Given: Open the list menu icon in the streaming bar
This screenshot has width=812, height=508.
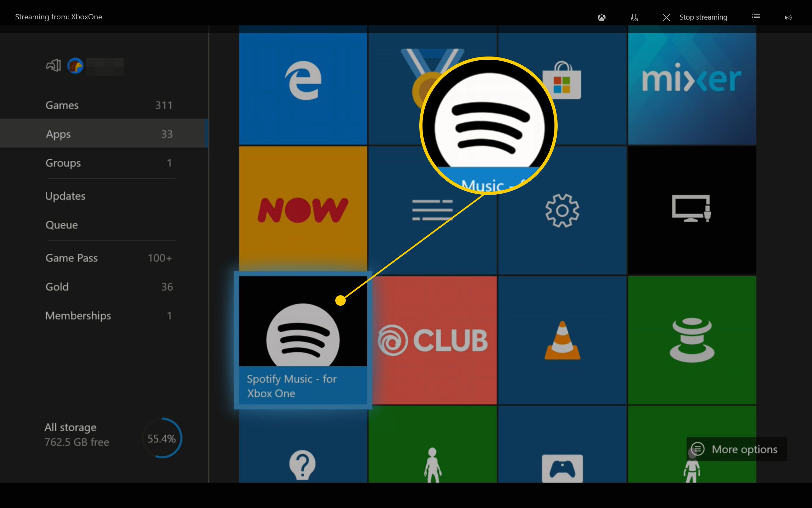Looking at the screenshot, I should [x=756, y=17].
